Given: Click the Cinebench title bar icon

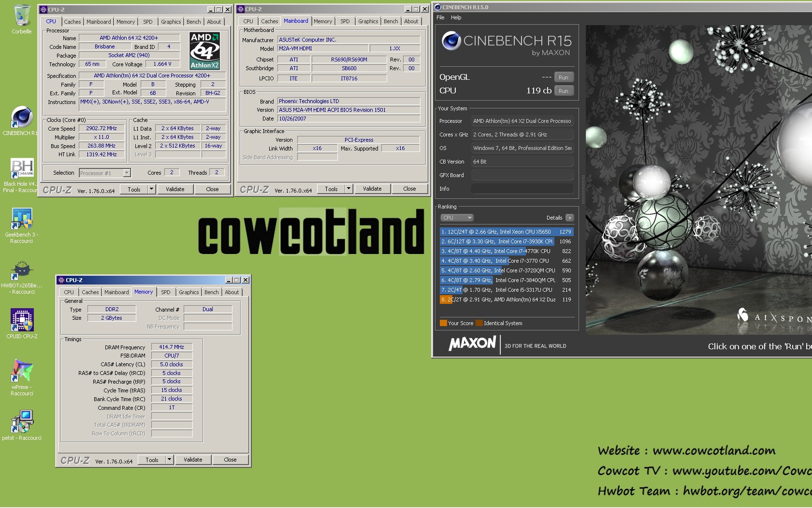Looking at the screenshot, I should coord(438,7).
